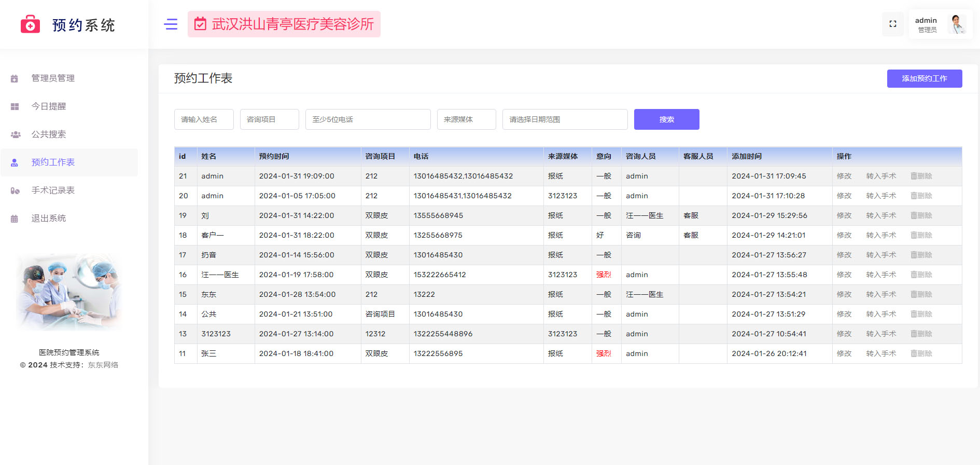Click 修改 for appointment id 19

pyautogui.click(x=844, y=216)
